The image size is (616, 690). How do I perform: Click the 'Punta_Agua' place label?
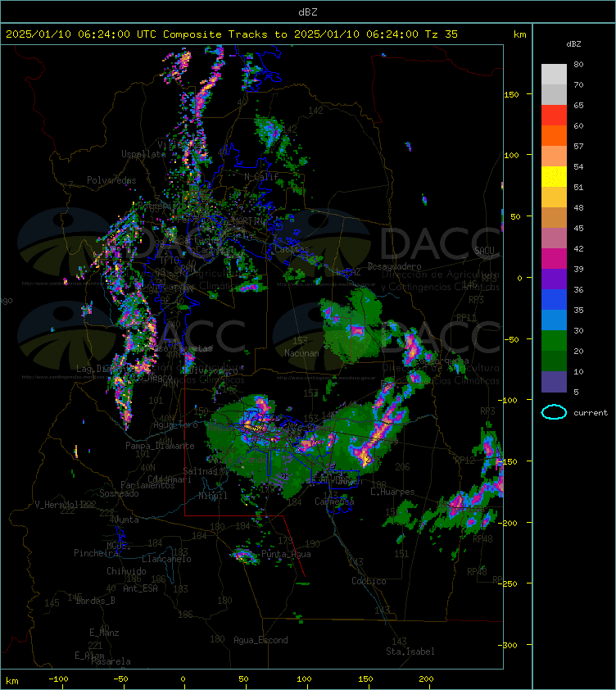[286, 554]
